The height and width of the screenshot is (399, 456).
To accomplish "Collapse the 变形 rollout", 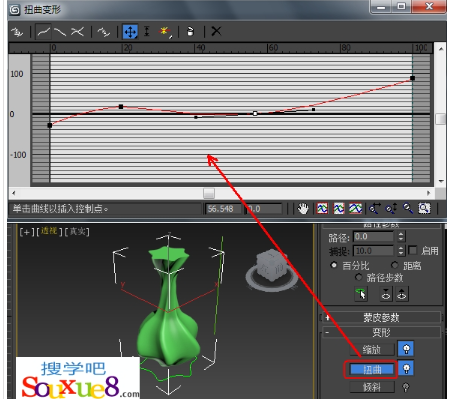I will pyautogui.click(x=381, y=332).
